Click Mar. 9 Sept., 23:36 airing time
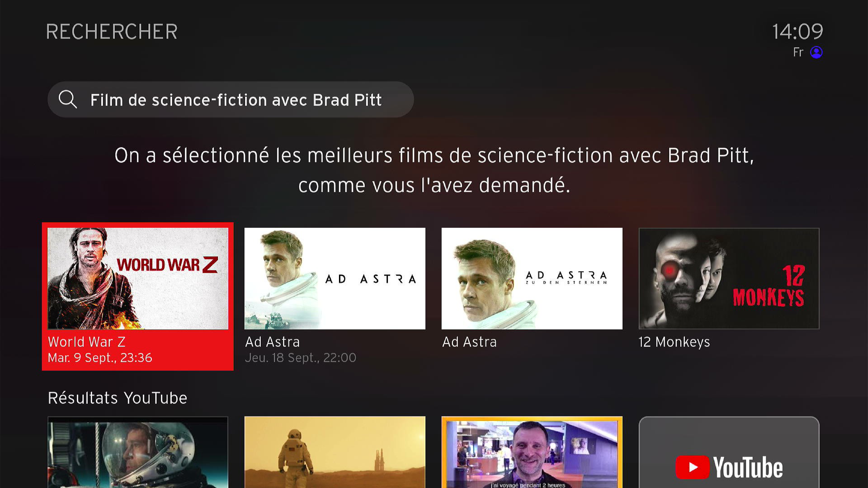Viewport: 868px width, 488px height. [100, 357]
